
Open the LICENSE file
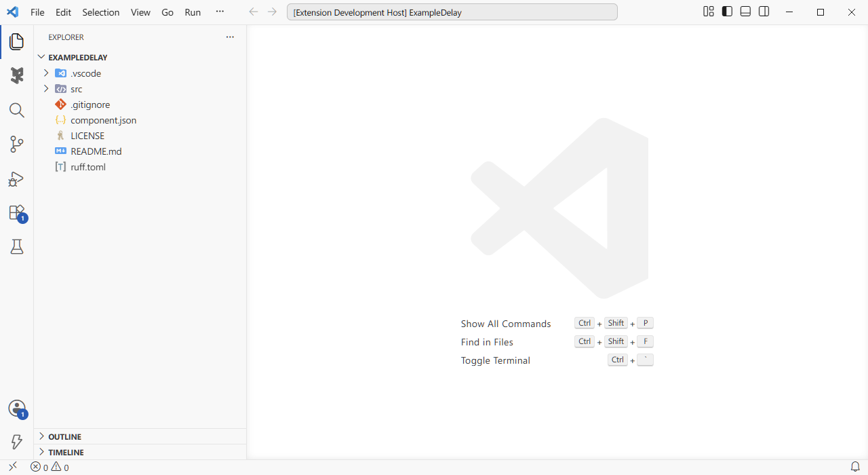(x=140, y=136)
